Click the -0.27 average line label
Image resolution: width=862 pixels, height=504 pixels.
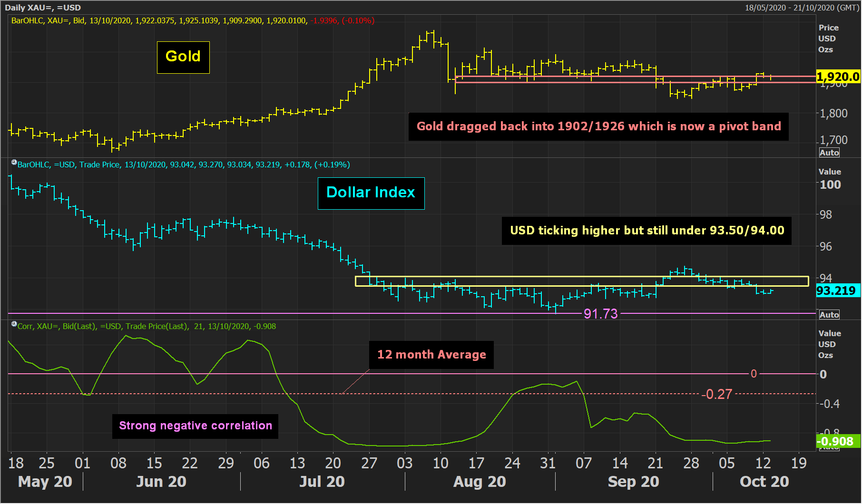click(717, 394)
